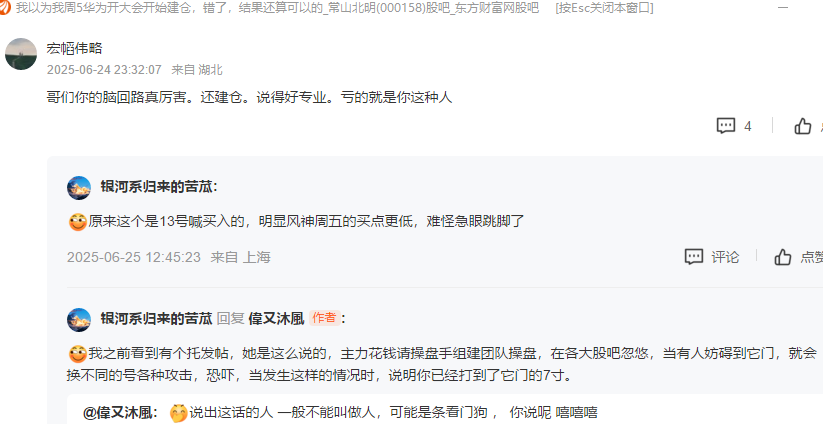Like 宏韬伟略's post with thumbs-up icon
The height and width of the screenshot is (424, 823).
pyautogui.click(x=803, y=126)
